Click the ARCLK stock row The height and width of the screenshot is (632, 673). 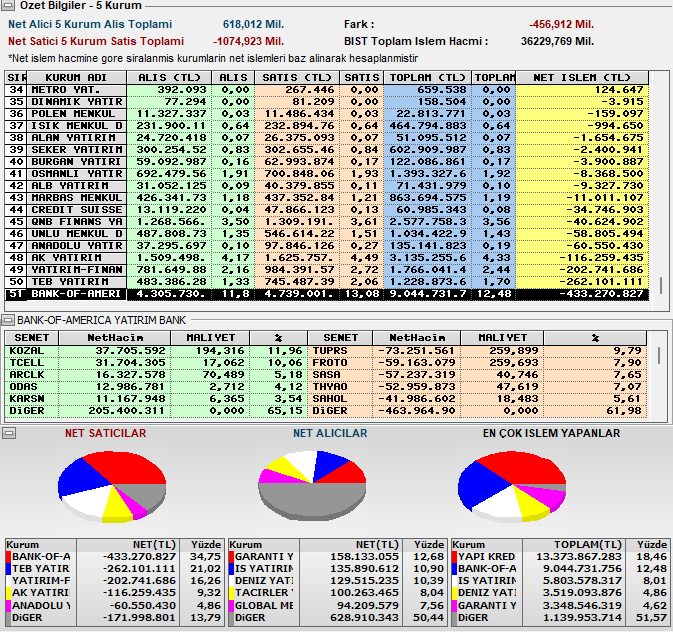(x=156, y=375)
